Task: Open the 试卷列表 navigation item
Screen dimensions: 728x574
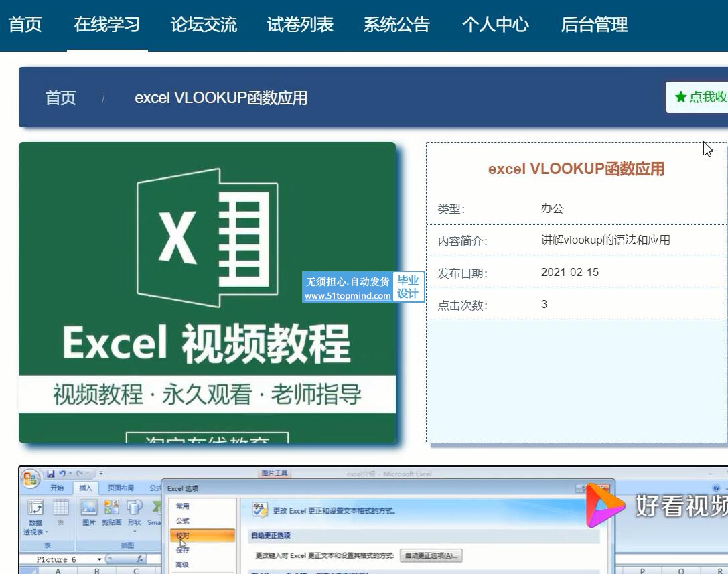Action: pos(300,25)
